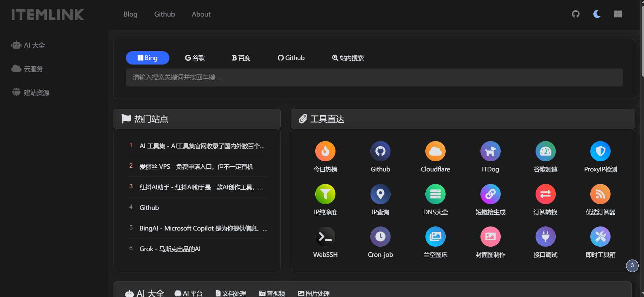Open Blog in top navigation
Viewport: 644px width, 297px height.
(130, 14)
